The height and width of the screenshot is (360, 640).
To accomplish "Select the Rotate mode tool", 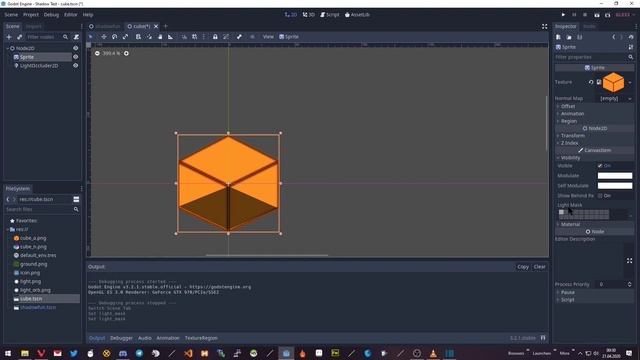I will [x=114, y=37].
